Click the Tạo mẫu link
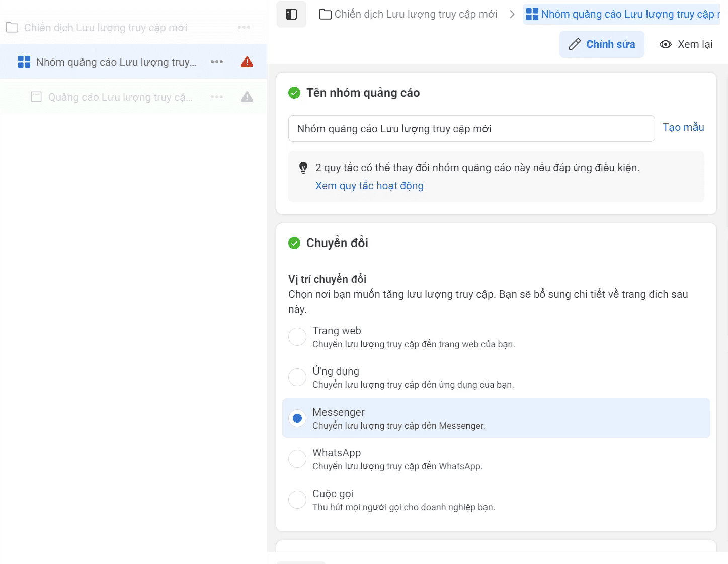728x564 pixels. click(683, 127)
